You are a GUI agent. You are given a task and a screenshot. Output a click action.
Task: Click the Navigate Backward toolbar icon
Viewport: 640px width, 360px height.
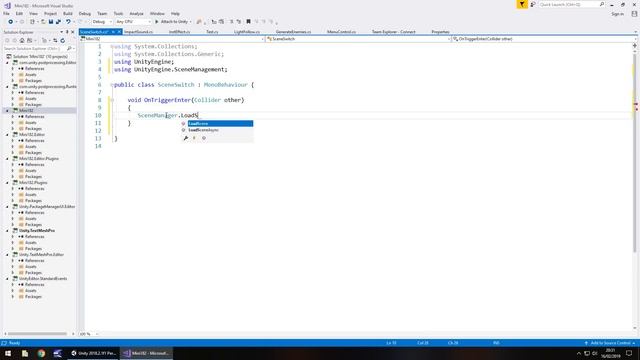tap(11, 22)
